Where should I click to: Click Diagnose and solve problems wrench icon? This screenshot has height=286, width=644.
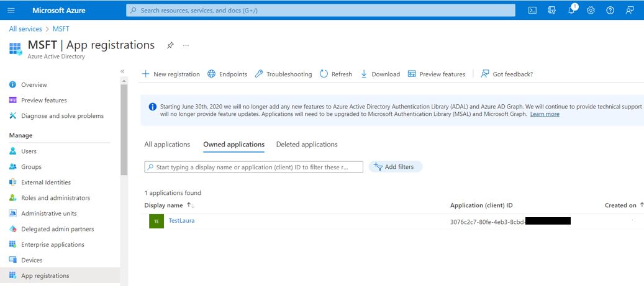[x=13, y=116]
